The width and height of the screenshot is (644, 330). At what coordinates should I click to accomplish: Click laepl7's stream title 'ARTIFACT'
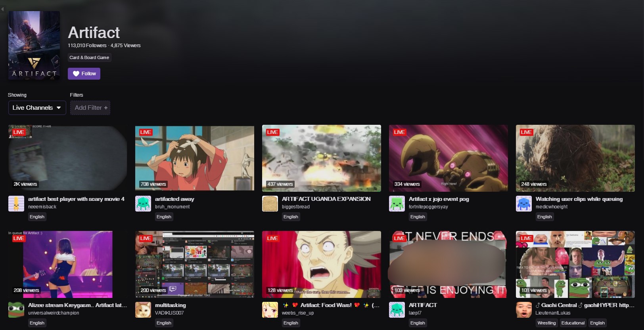423,305
